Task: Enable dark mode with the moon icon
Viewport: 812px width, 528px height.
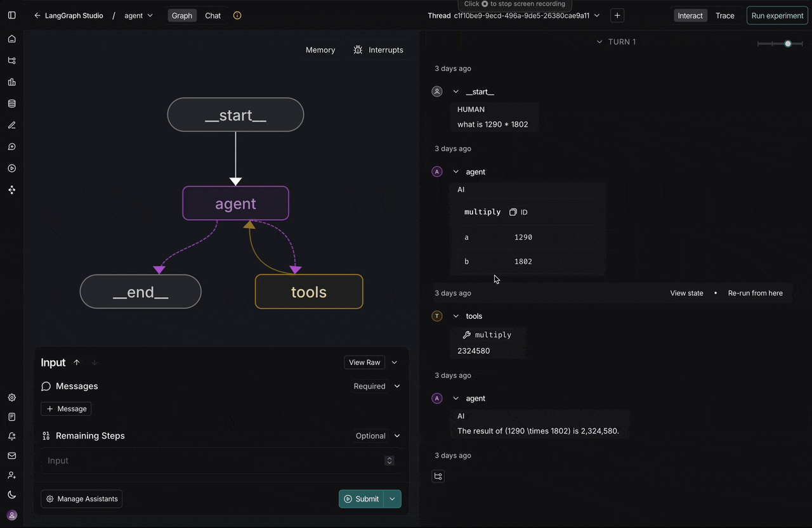Action: [x=11, y=494]
